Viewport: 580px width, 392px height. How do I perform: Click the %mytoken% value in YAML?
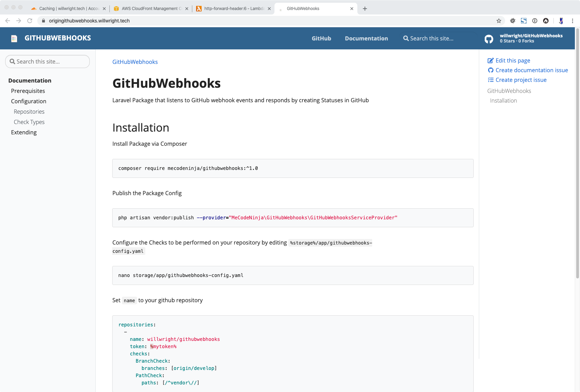163,346
